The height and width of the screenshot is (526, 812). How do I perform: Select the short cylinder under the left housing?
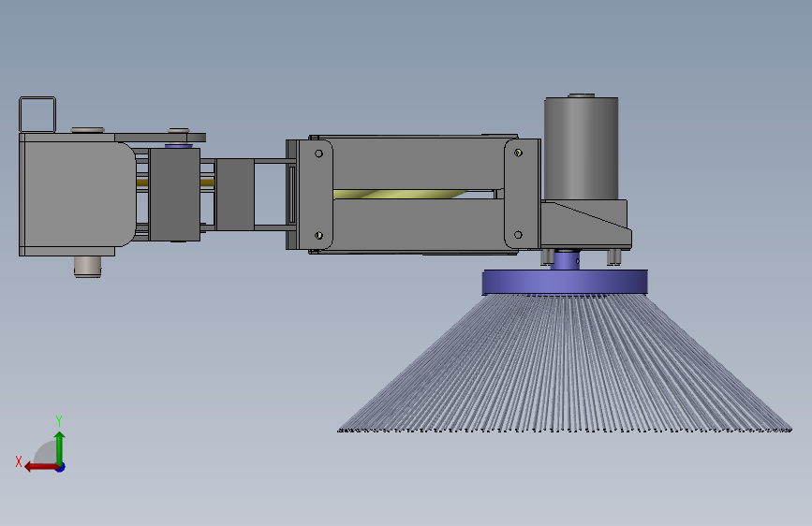pos(87,267)
